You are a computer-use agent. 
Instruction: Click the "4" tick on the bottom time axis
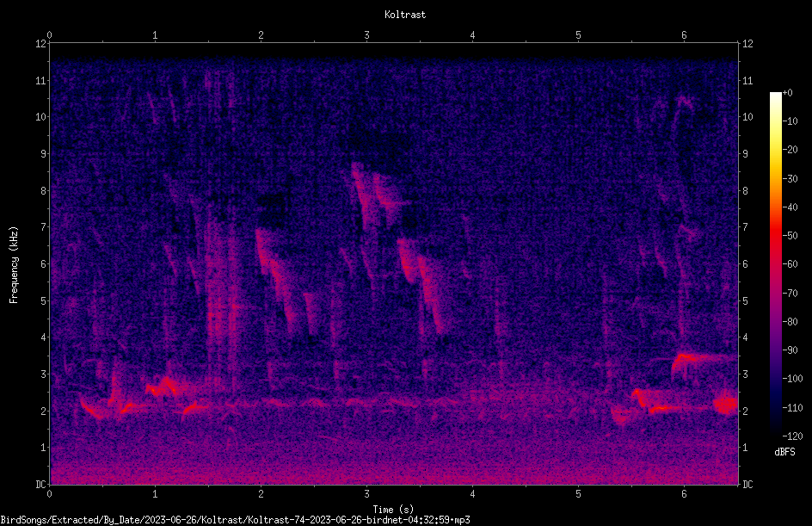pyautogui.click(x=472, y=494)
